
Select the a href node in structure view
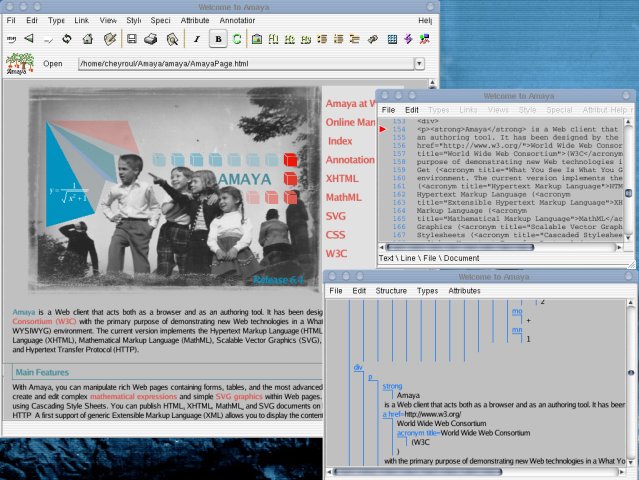pos(393,414)
